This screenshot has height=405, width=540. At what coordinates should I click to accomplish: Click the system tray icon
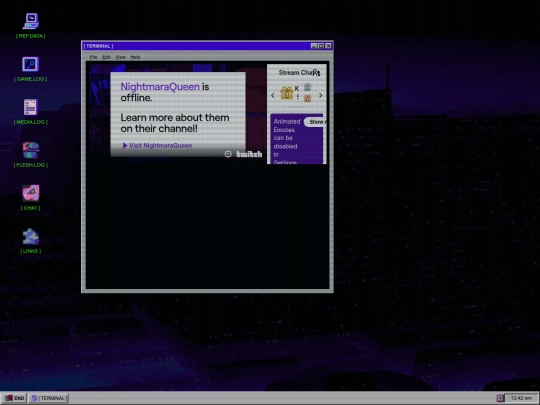click(500, 398)
